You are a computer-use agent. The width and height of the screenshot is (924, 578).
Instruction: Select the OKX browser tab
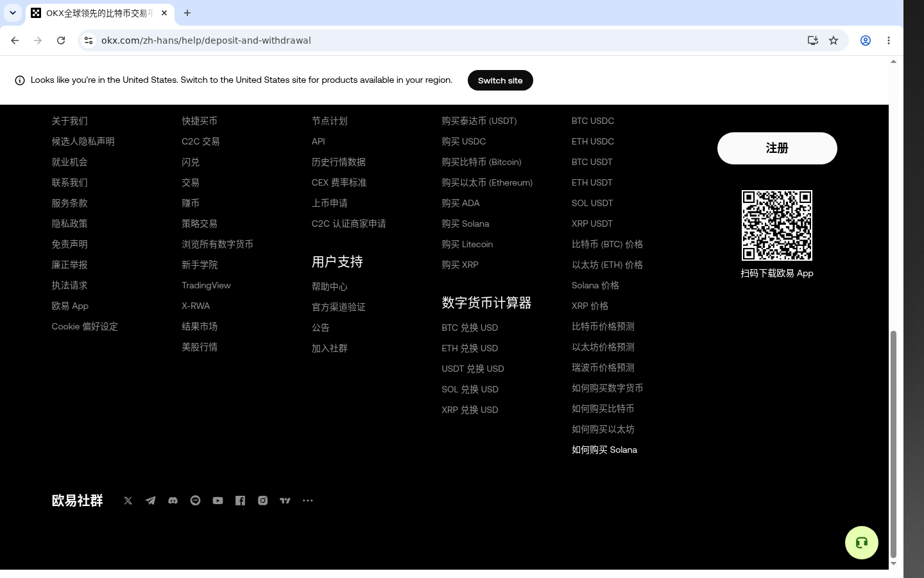click(99, 13)
